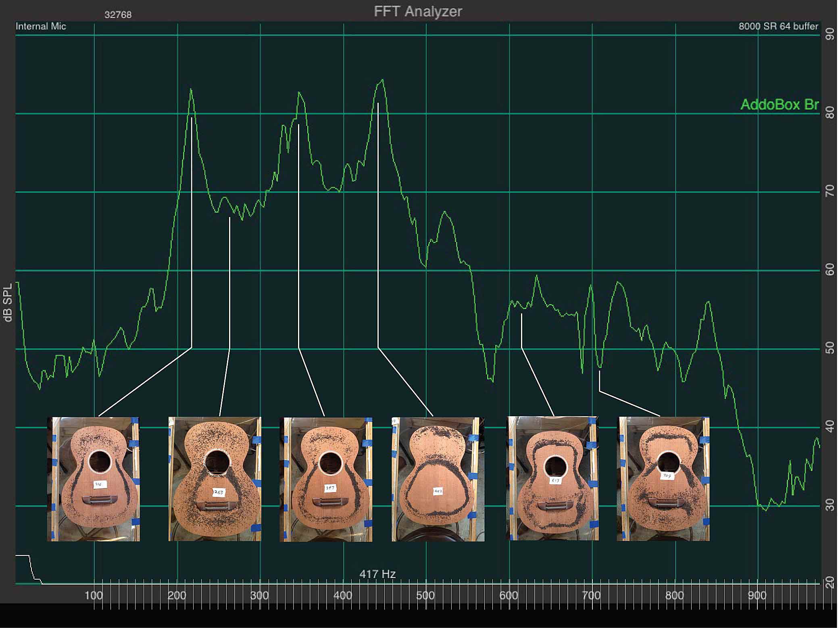Open the guitar top photo labeled 347
This screenshot has width=840, height=628.
tap(326, 479)
